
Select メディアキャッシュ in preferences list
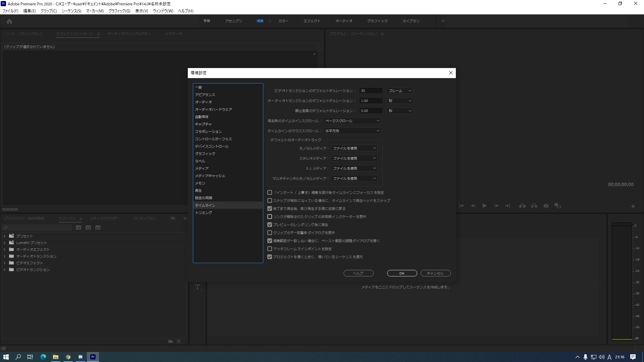(x=228, y=176)
